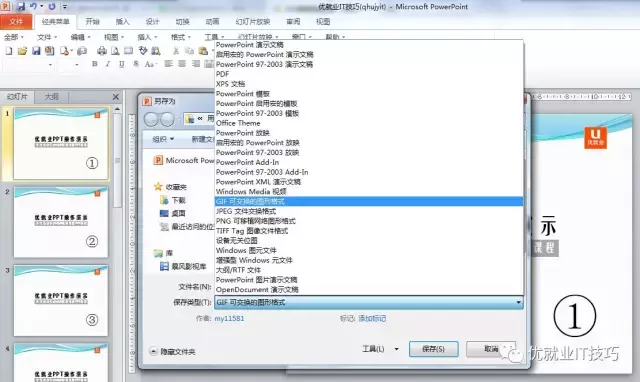Select 下载 in the dialog's favorites
The image size is (640, 382).
pos(173,200)
